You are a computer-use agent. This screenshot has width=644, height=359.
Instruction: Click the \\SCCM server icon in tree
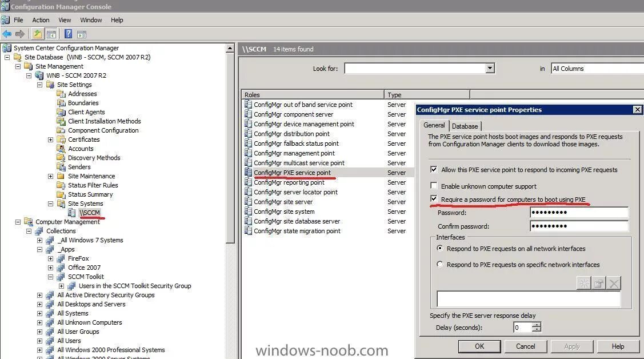tap(72, 212)
